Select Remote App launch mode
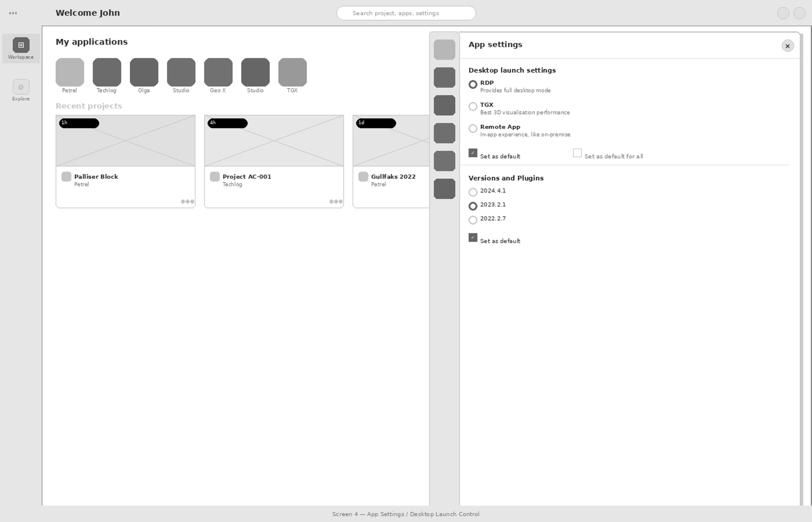The width and height of the screenshot is (812, 522). pos(473,129)
